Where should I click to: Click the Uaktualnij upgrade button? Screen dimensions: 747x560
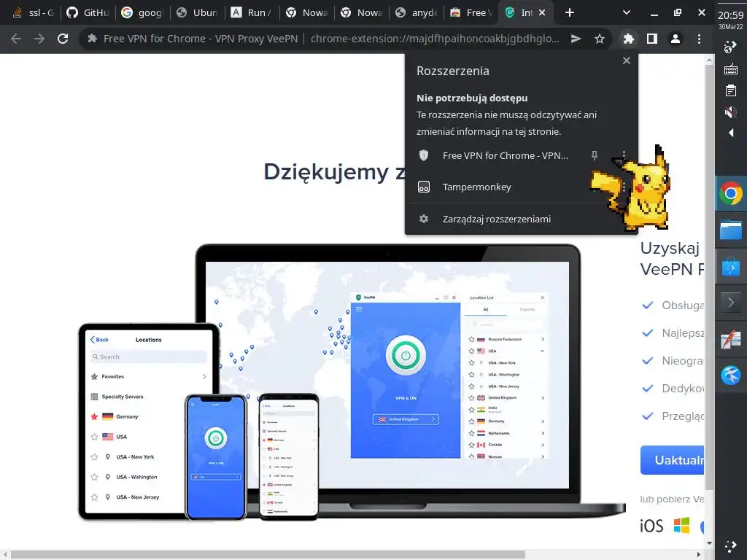click(672, 460)
